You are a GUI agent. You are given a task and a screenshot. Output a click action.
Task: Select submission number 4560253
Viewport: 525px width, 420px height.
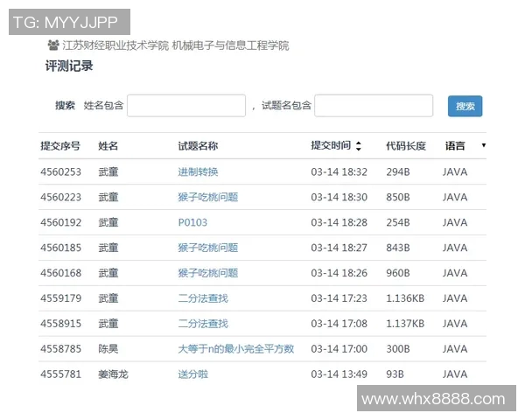[x=60, y=171]
